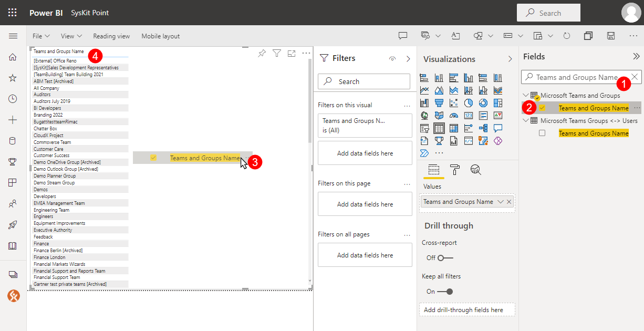
Task: Select the Pie chart visualization
Action: click(469, 103)
